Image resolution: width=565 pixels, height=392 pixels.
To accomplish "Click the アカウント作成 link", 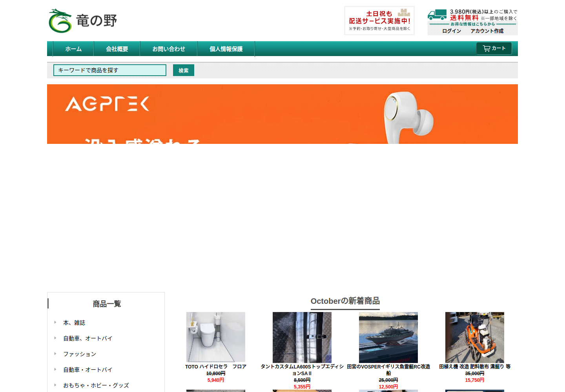I will (487, 31).
